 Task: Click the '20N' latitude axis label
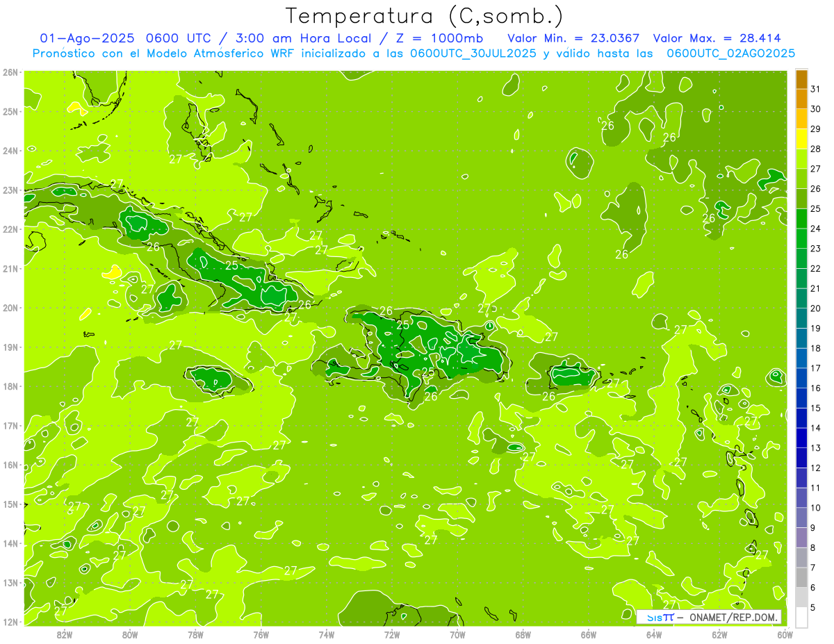coord(10,308)
